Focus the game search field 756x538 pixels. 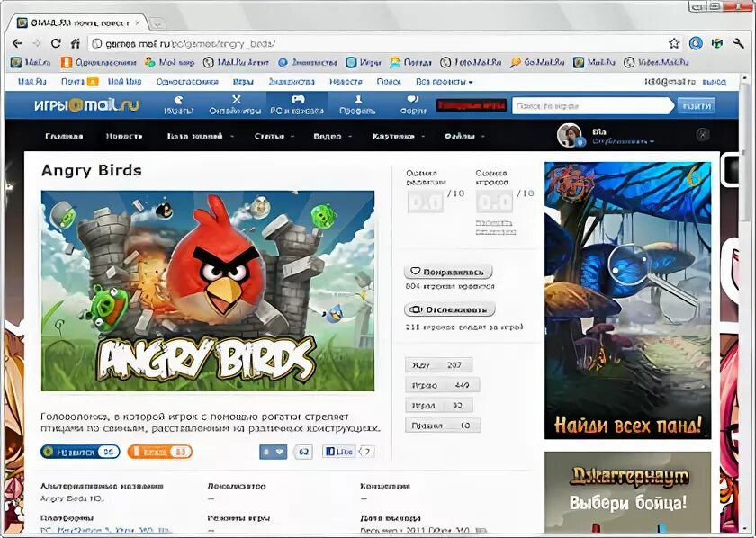(592, 105)
